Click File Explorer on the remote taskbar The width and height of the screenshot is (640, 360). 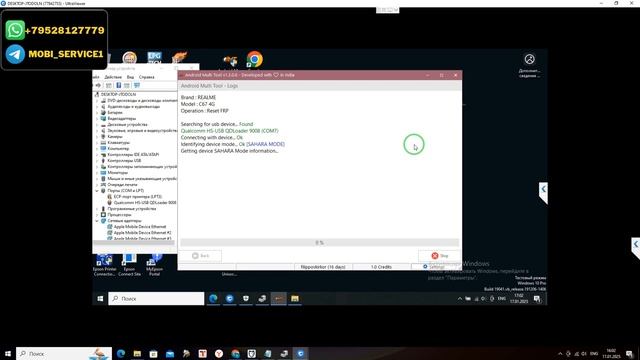(295, 299)
